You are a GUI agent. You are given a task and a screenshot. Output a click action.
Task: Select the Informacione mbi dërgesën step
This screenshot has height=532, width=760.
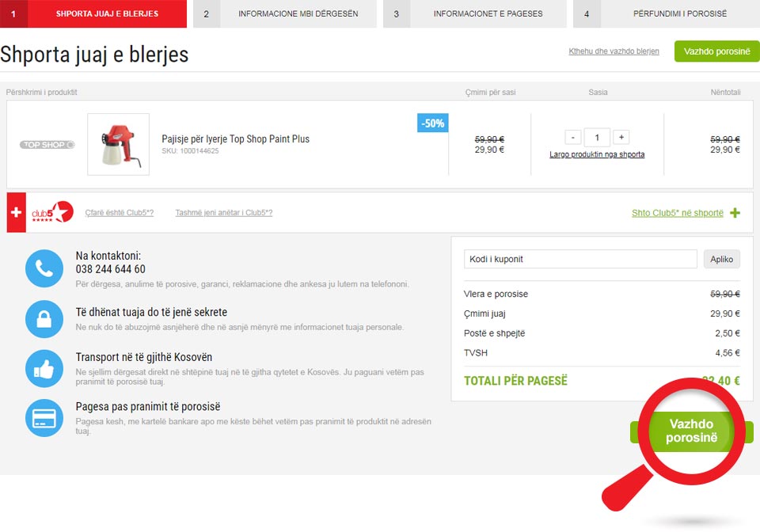285,13
